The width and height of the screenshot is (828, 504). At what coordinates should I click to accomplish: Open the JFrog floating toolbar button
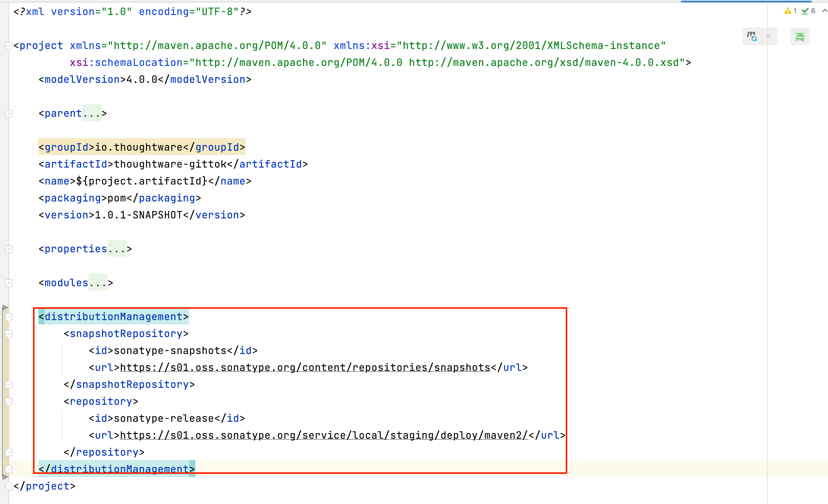[x=799, y=36]
